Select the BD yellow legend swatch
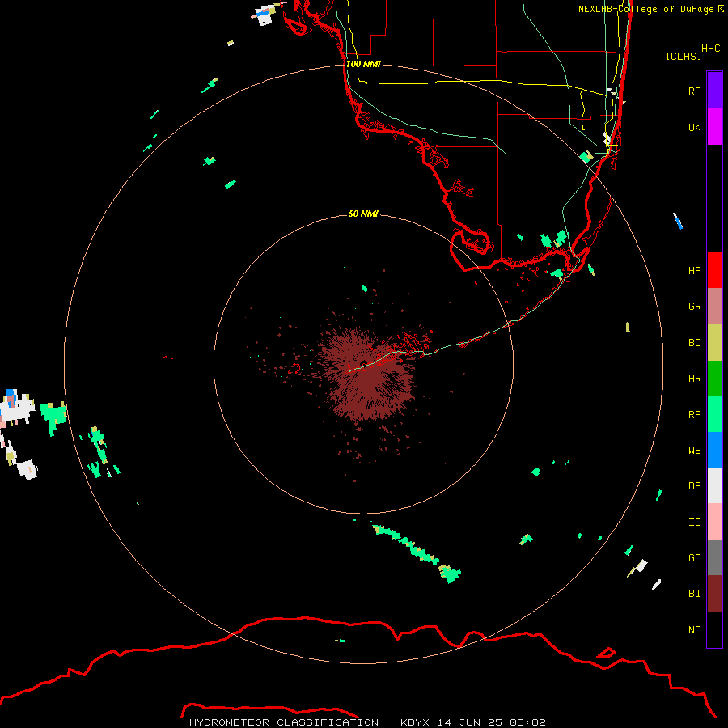The image size is (728, 728). click(714, 342)
